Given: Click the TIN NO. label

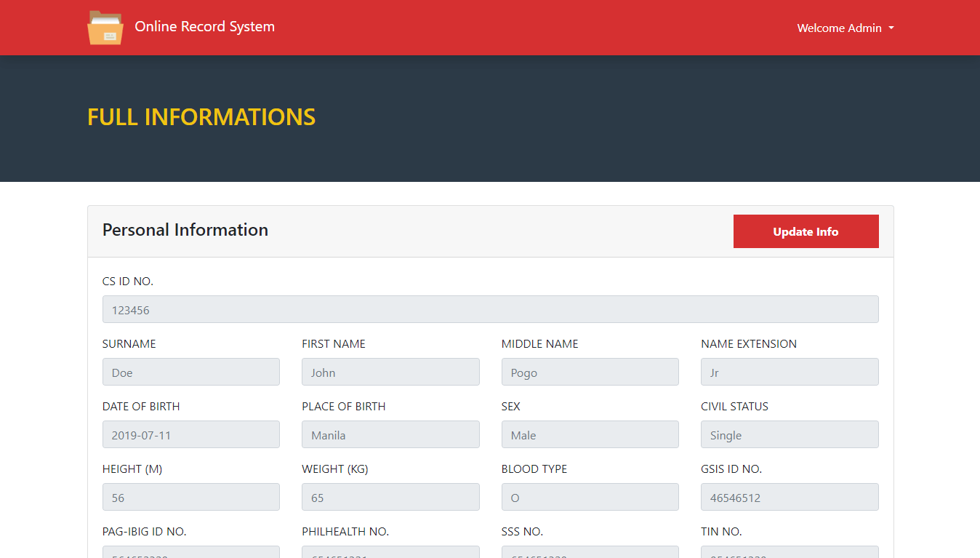Looking at the screenshot, I should [721, 532].
